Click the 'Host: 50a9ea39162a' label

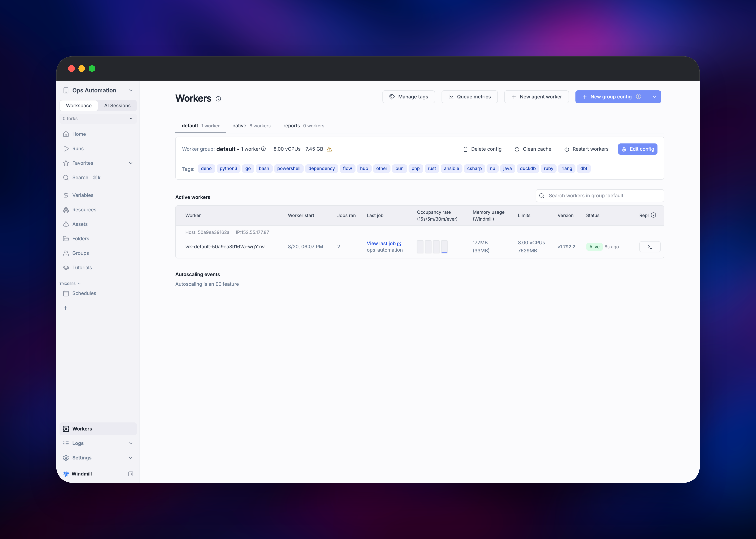coord(207,232)
